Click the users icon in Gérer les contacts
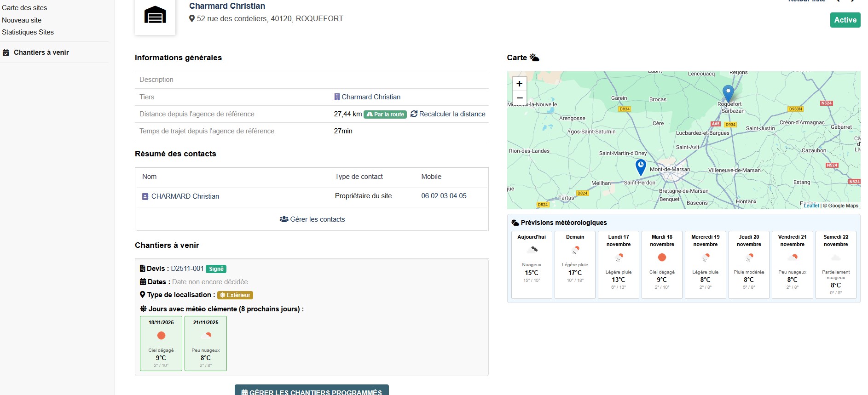Image resolution: width=868 pixels, height=395 pixels. (x=284, y=219)
